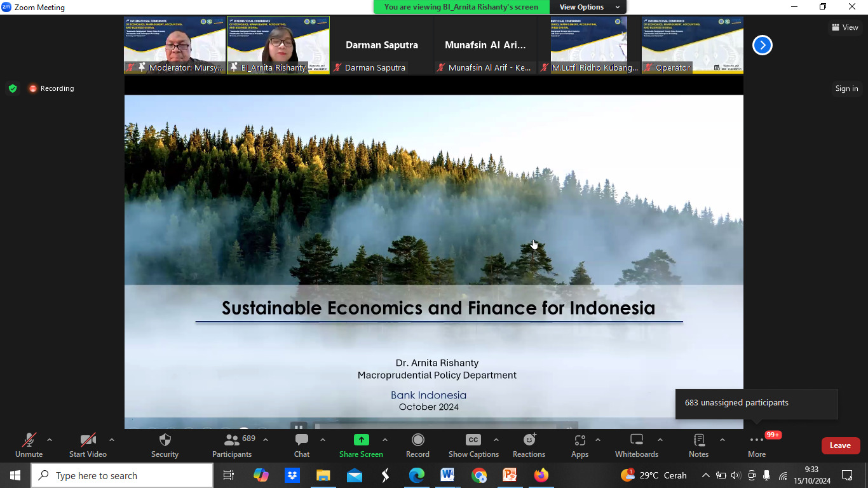Viewport: 868px width, 488px height.
Task: Open the View Options dropdown
Action: 588,7
